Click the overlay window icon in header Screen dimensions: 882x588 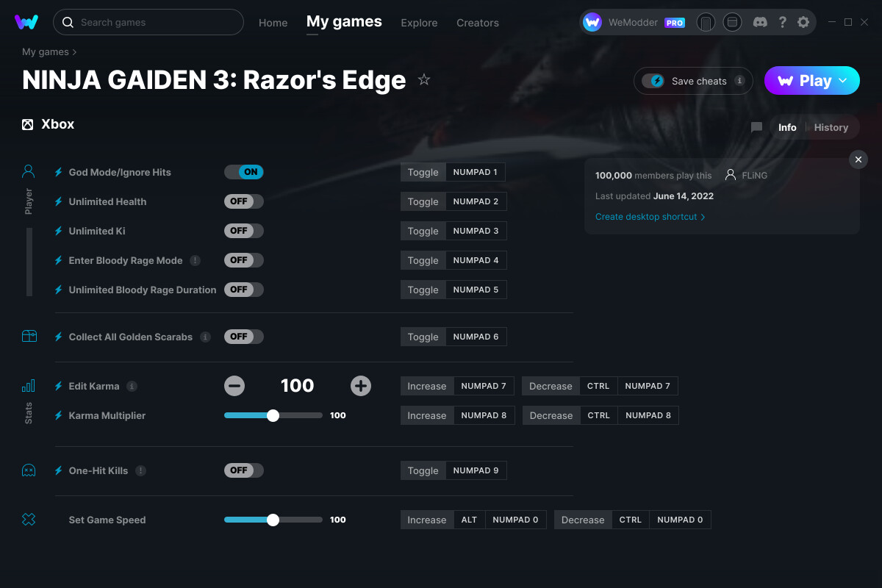click(x=732, y=22)
